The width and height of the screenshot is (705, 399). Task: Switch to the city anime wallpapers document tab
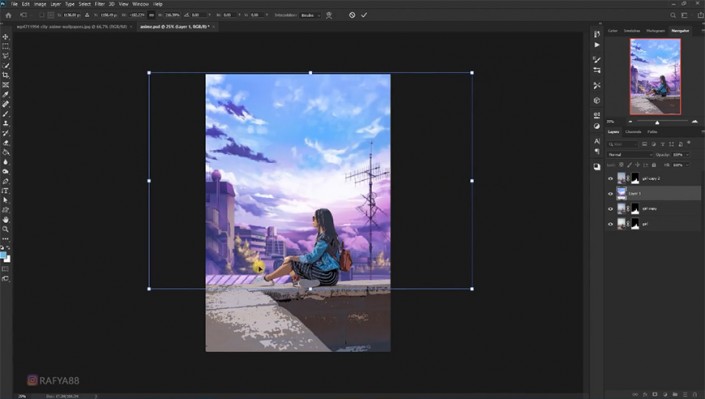(x=72, y=27)
